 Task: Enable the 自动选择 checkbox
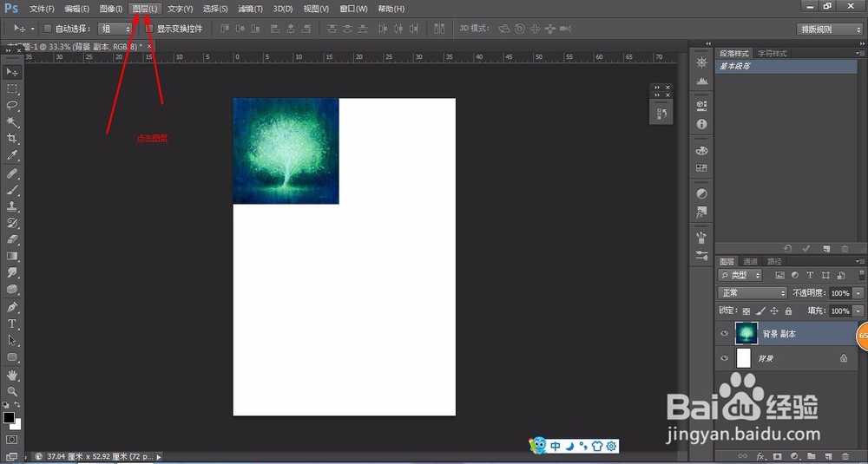coord(48,29)
